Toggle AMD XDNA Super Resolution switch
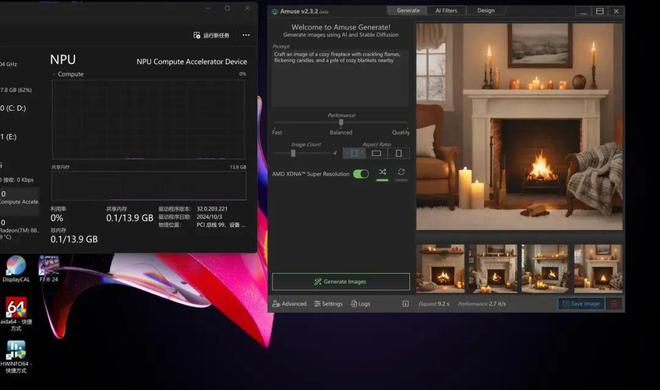The width and height of the screenshot is (660, 390). 361,174
